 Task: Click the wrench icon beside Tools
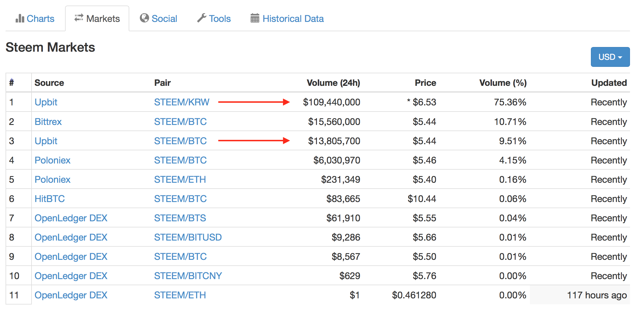pyautogui.click(x=202, y=18)
